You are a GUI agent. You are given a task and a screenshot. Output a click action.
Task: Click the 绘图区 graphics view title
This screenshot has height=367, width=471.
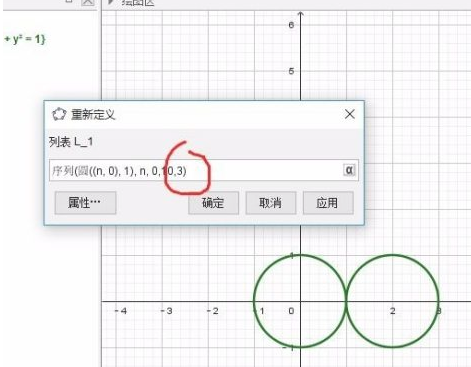point(137,3)
